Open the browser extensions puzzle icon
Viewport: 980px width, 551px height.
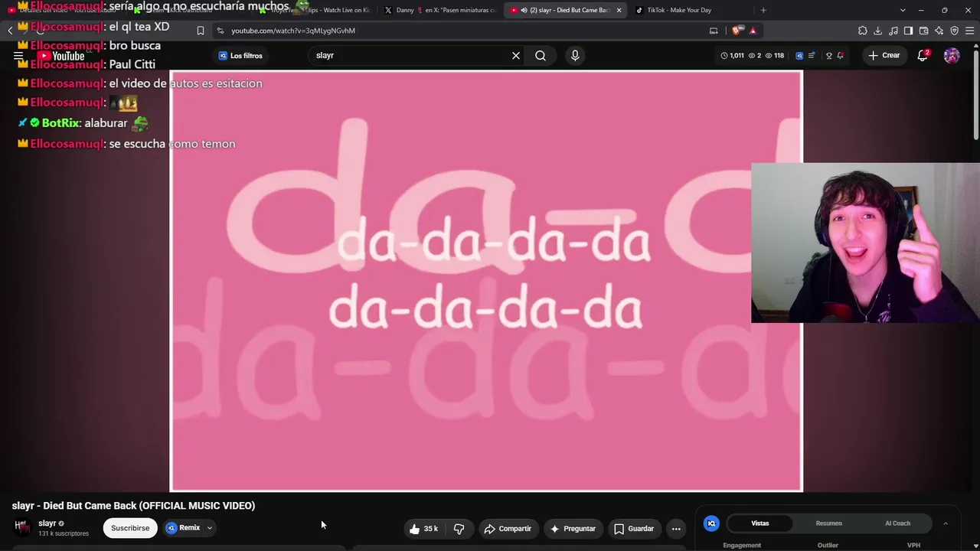[863, 31]
